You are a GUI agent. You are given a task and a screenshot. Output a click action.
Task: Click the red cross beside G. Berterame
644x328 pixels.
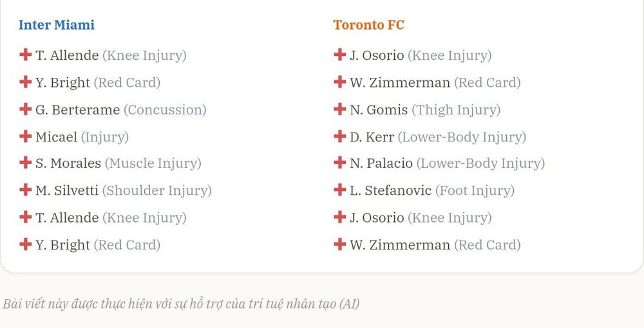26,109
